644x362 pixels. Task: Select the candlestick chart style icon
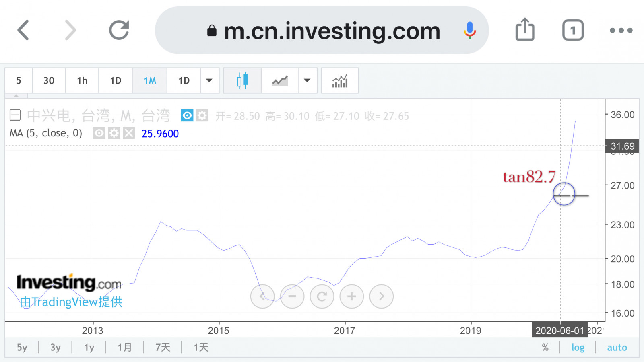242,81
